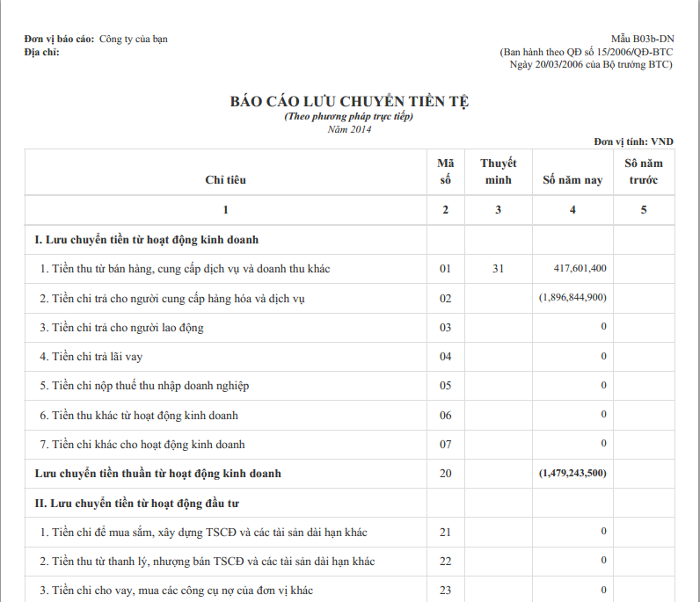Click code 21 in Mã số column
Screen dimensions: 700x602
pos(445,533)
